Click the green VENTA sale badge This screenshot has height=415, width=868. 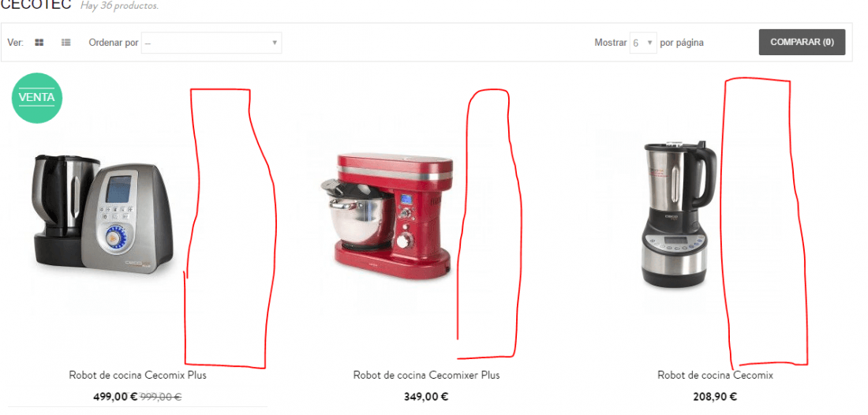pyautogui.click(x=37, y=98)
